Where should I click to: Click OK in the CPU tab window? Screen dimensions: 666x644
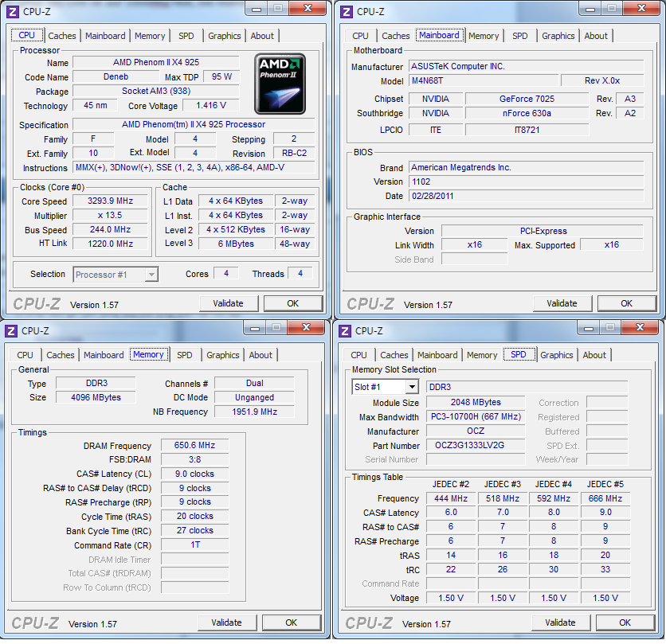(x=293, y=303)
